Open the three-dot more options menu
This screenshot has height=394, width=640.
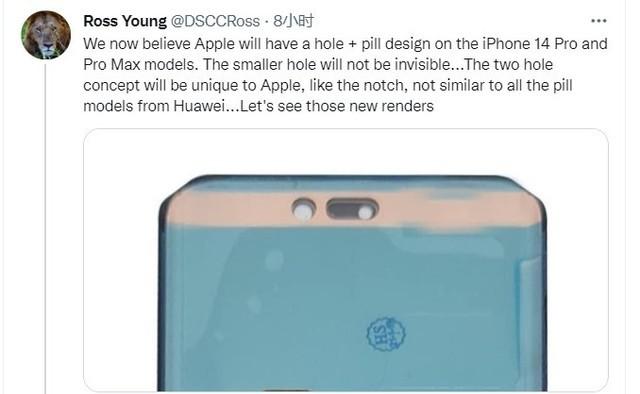point(599,21)
